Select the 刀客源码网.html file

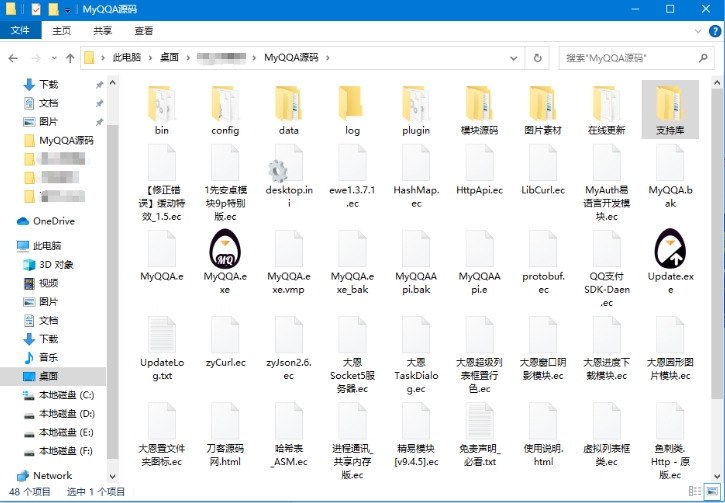[225, 435]
